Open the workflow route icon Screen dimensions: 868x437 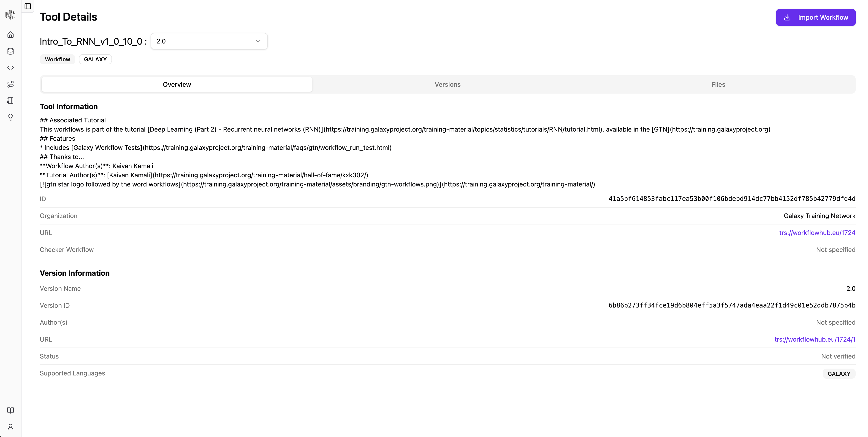(11, 84)
